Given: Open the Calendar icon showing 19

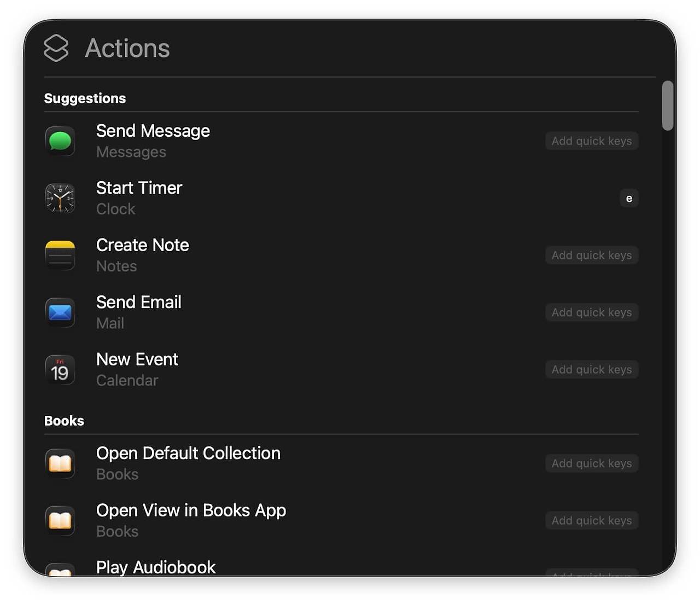Looking at the screenshot, I should [x=60, y=370].
